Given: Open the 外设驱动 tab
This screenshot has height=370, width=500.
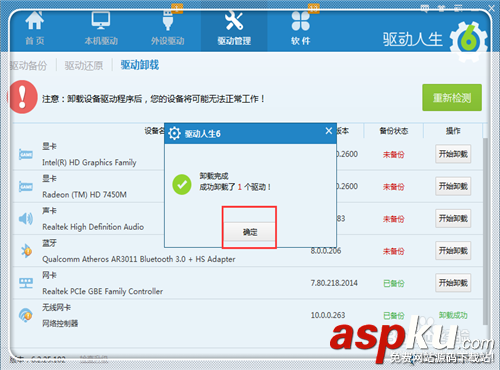Looking at the screenshot, I should 167,29.
